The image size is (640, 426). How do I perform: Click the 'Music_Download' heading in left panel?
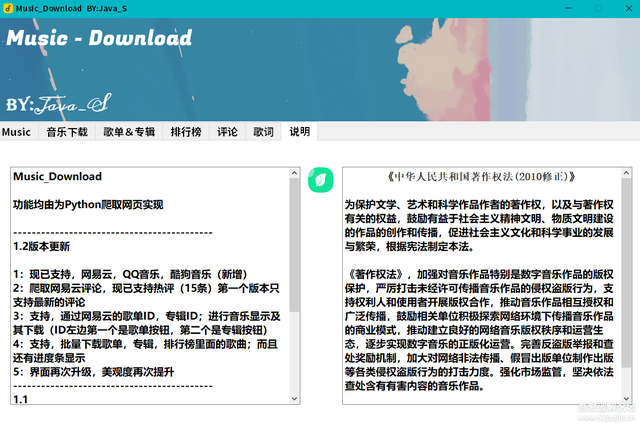click(x=58, y=177)
